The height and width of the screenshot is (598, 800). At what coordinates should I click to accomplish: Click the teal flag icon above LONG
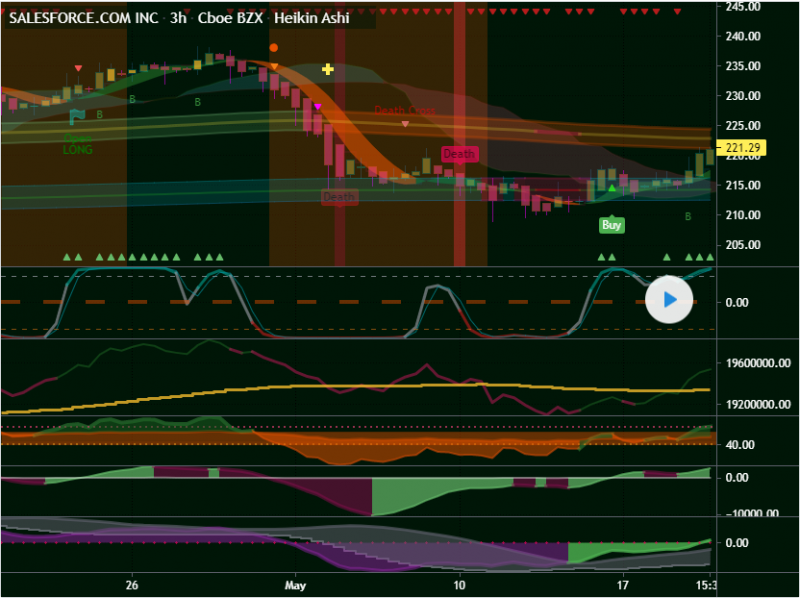[76, 117]
